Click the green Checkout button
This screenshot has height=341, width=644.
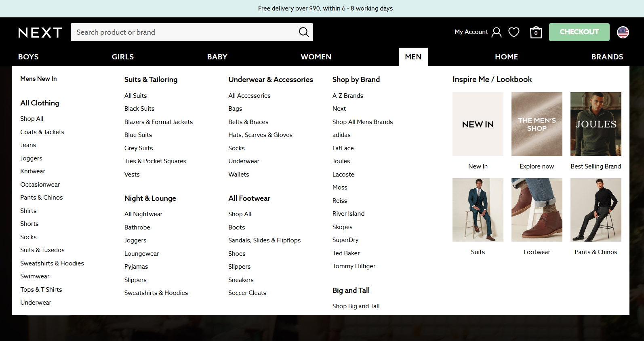[x=579, y=32]
